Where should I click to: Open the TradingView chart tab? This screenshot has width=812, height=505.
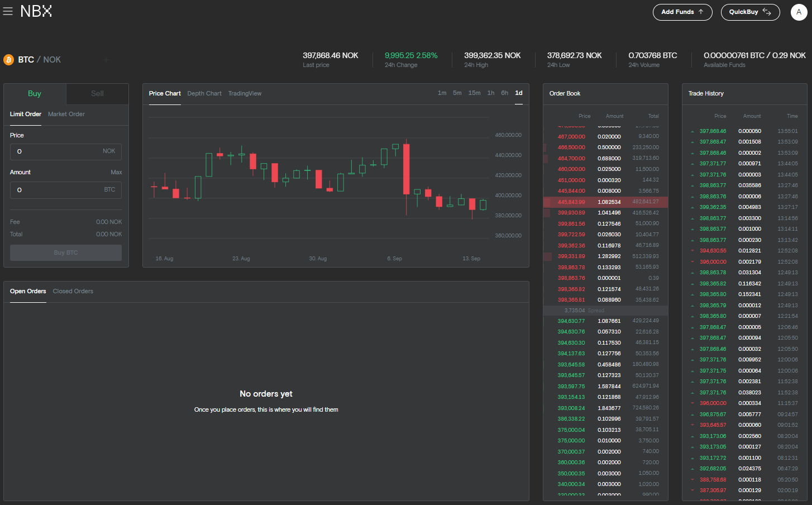pos(245,94)
